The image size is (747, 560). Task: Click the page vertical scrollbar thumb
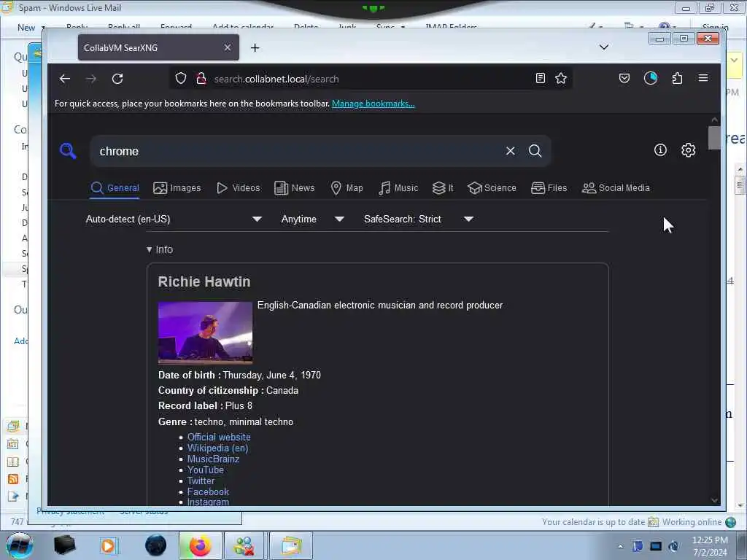coord(713,138)
